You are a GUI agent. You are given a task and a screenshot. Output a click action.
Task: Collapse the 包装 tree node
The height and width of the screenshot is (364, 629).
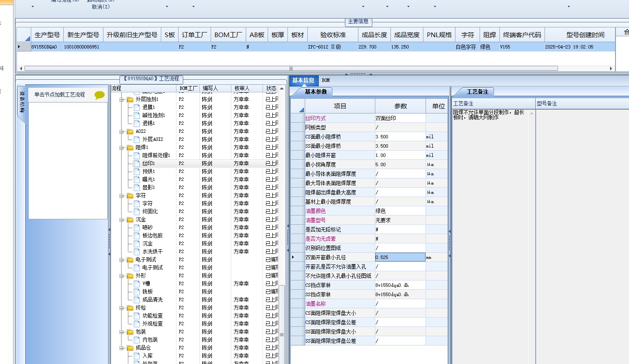click(x=122, y=332)
